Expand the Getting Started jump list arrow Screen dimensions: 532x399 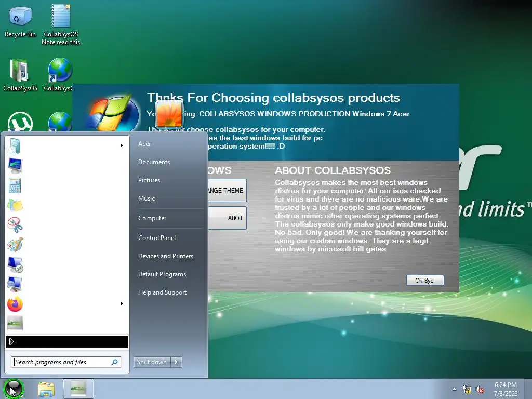click(122, 146)
